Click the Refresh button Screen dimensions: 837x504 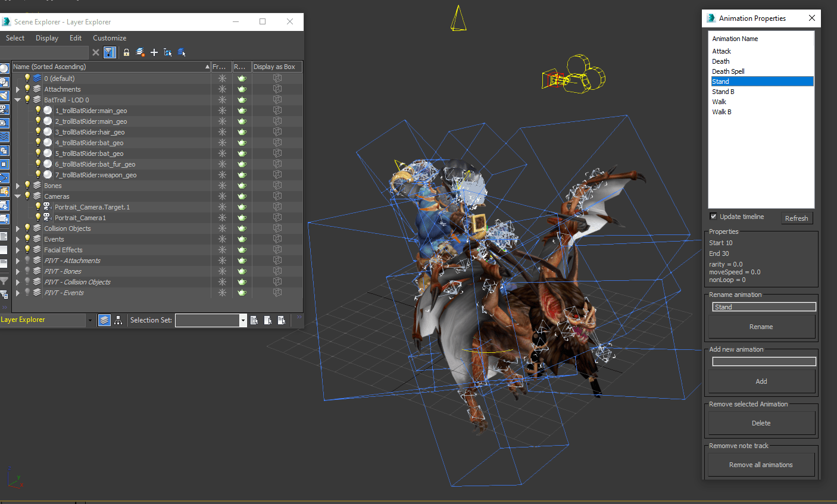pos(797,218)
